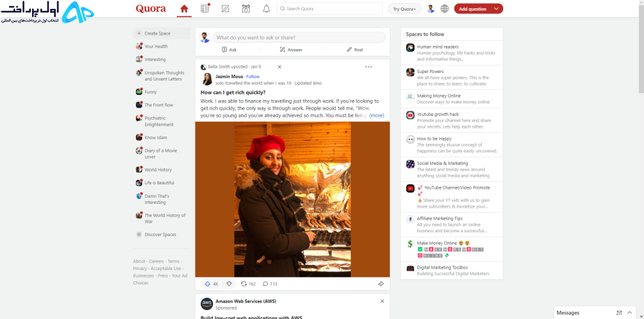Go to the Quora Home feed icon
This screenshot has width=644, height=319.
click(184, 9)
